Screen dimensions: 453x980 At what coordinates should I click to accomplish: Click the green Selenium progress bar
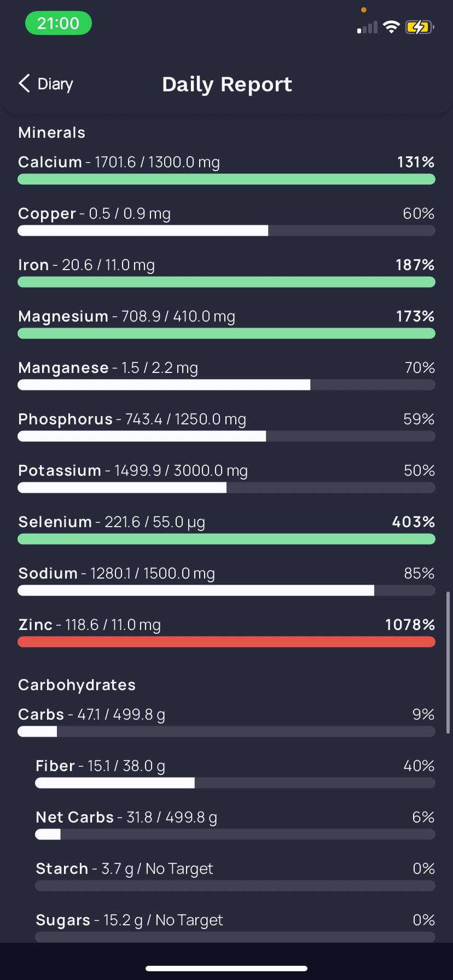pos(226,539)
